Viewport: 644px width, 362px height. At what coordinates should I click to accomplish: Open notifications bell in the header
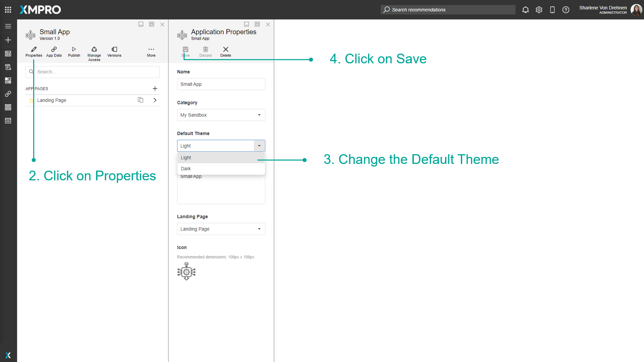pyautogui.click(x=525, y=10)
